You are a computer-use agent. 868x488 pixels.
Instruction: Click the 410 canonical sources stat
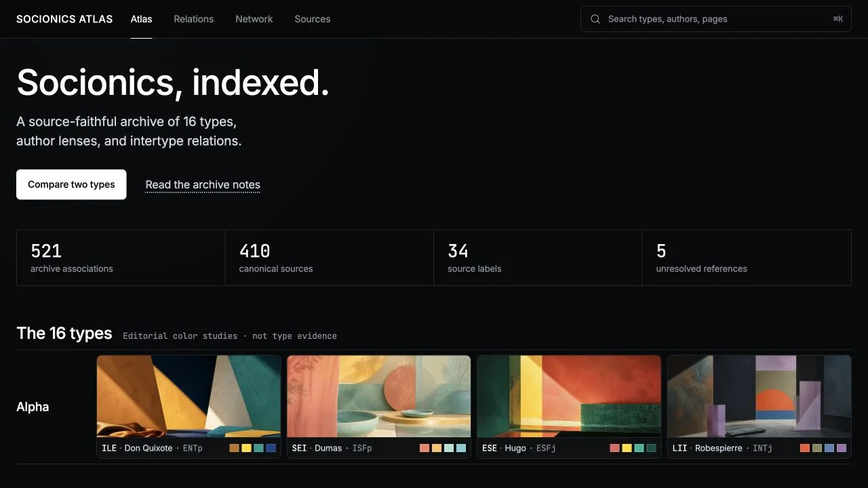330,258
